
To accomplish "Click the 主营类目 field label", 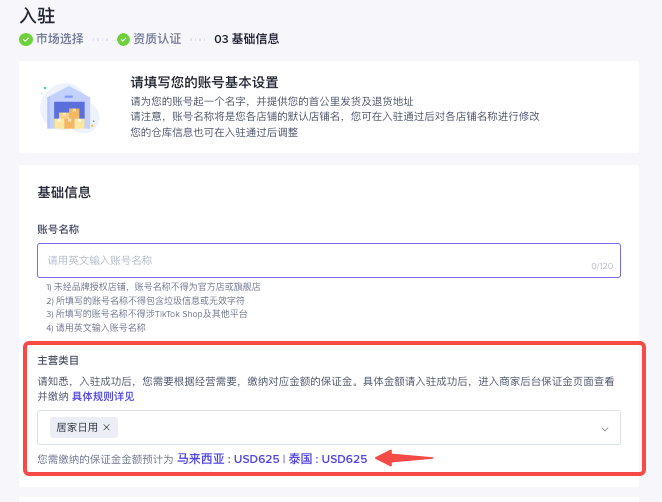I will point(58,360).
